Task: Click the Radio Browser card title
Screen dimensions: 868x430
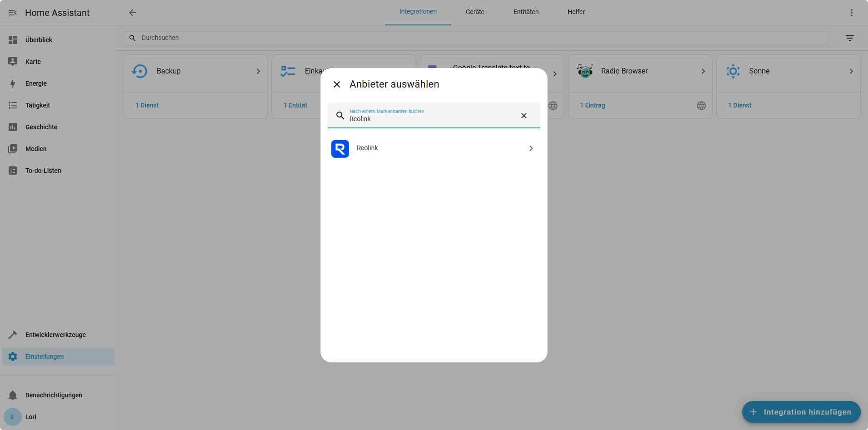Action: 624,71
